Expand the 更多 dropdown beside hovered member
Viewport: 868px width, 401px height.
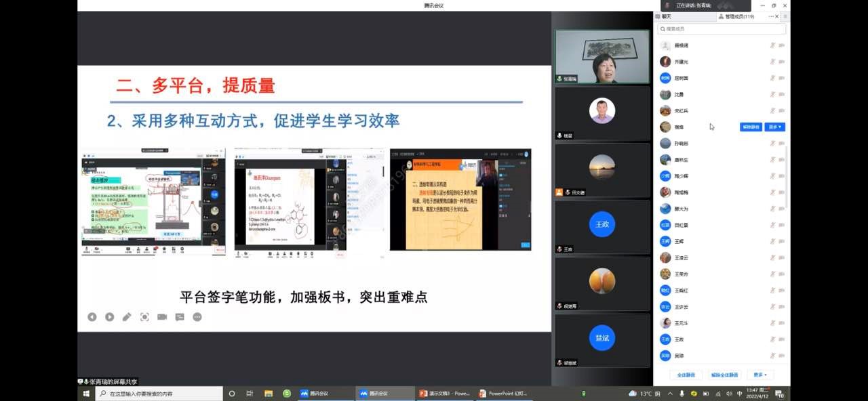(x=774, y=127)
